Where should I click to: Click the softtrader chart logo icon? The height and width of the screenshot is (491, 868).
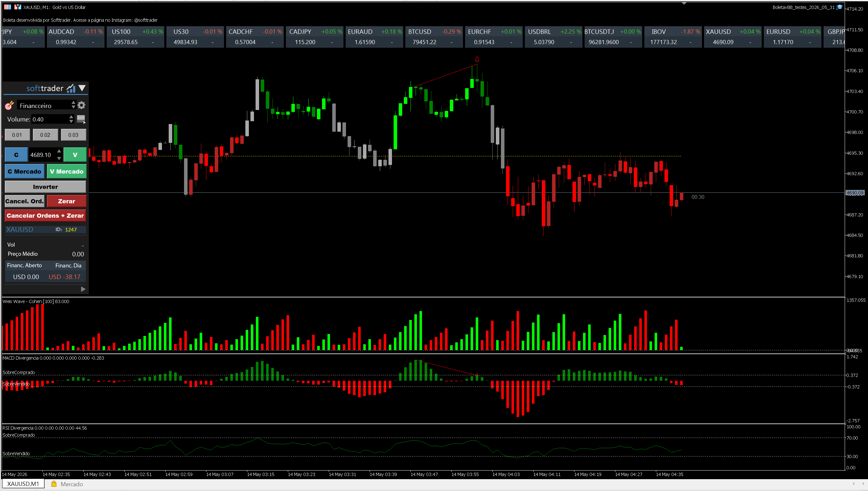click(x=71, y=88)
